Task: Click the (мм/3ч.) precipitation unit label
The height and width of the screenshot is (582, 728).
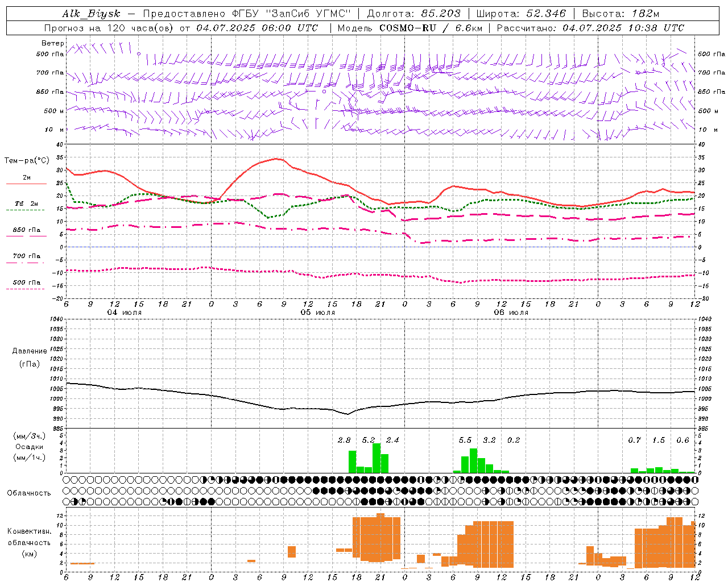Action: click(30, 436)
